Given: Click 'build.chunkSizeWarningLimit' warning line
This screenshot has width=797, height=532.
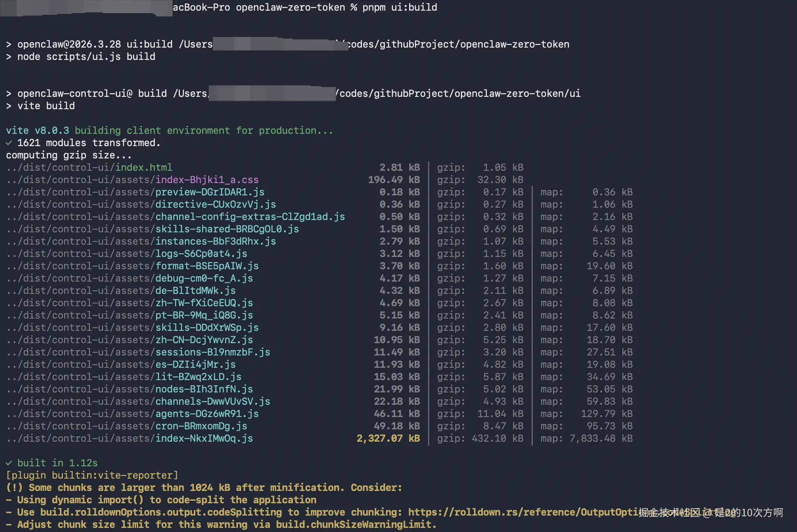Looking at the screenshot, I should 221,525.
